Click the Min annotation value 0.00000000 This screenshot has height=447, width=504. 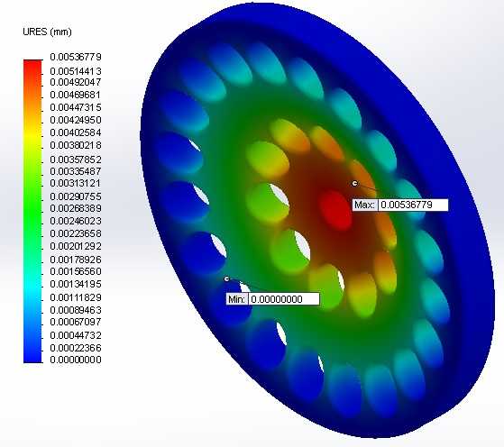pyautogui.click(x=284, y=299)
